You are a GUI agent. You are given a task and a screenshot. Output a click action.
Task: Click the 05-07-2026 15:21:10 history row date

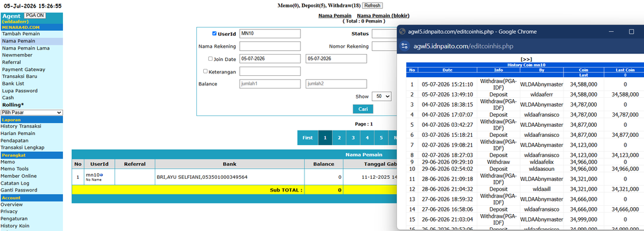[x=447, y=84]
